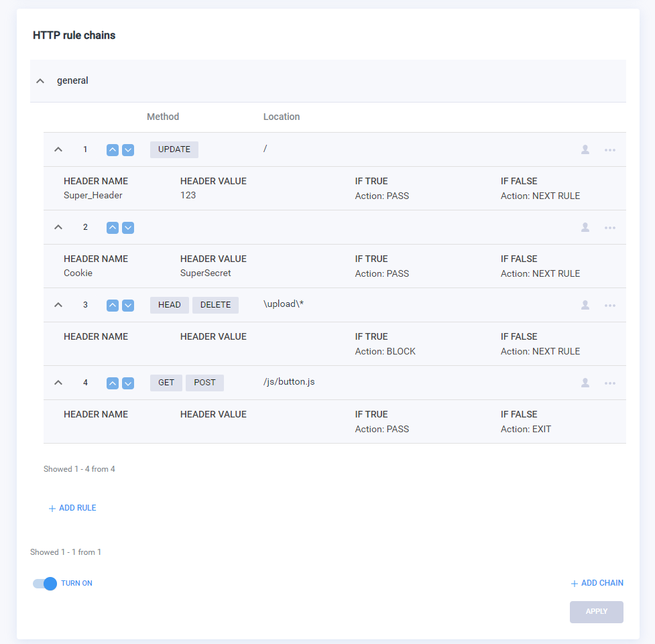
Task: Click Add Rule link
Action: (72, 508)
